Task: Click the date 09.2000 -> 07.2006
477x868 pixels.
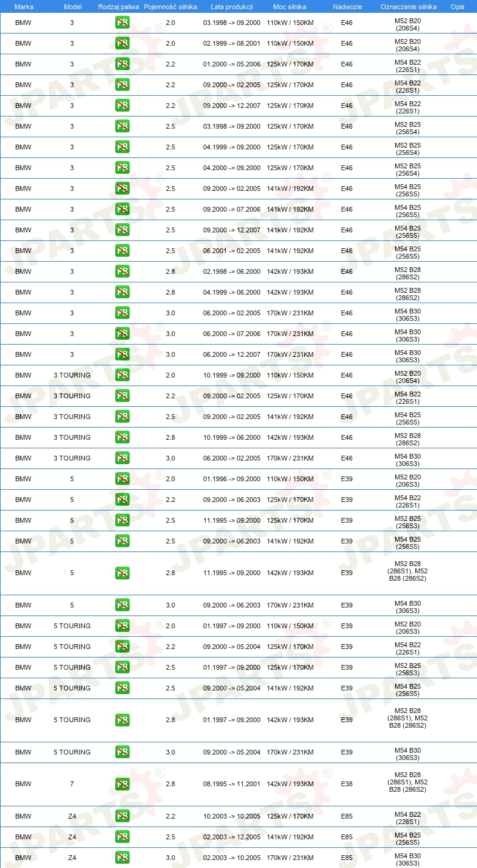Action: 232,209
